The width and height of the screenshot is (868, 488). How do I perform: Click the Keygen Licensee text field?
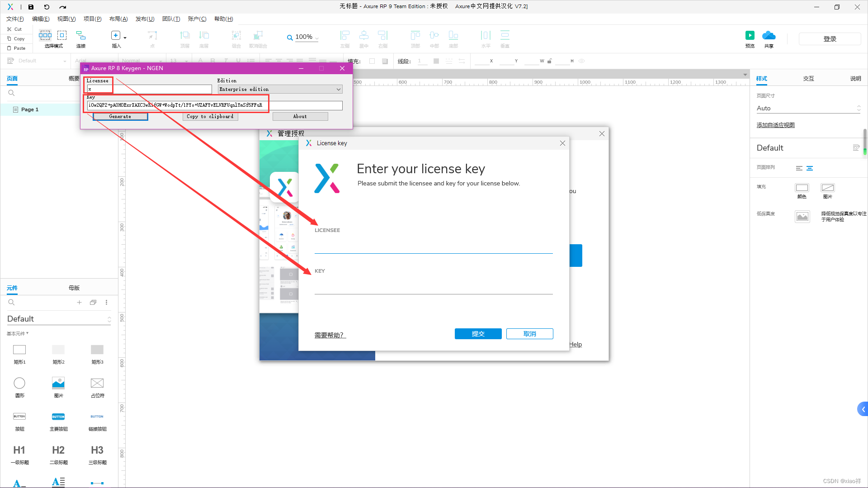click(x=149, y=90)
